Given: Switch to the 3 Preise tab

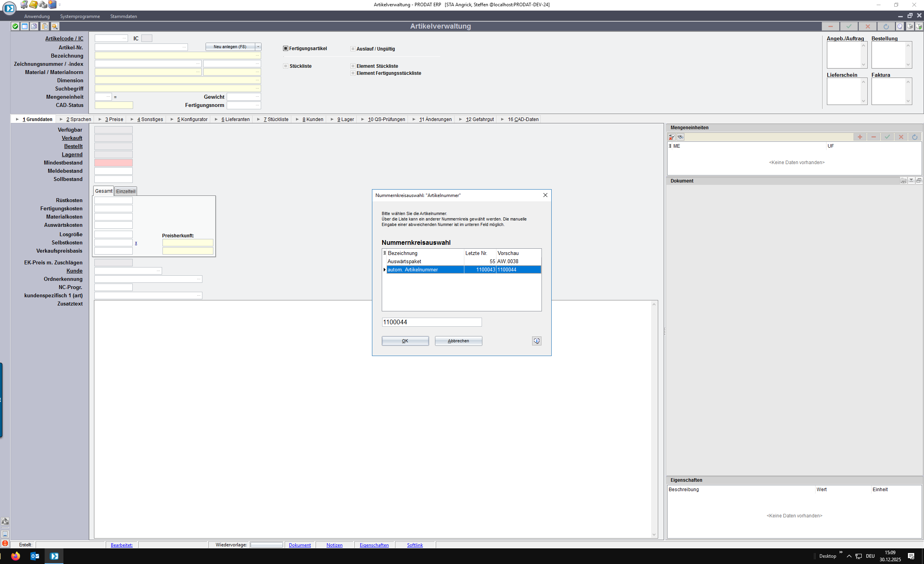Looking at the screenshot, I should pos(114,119).
